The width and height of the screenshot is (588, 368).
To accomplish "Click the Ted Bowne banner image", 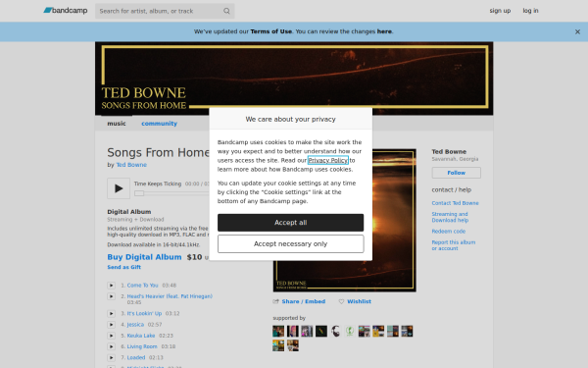I will click(x=294, y=79).
